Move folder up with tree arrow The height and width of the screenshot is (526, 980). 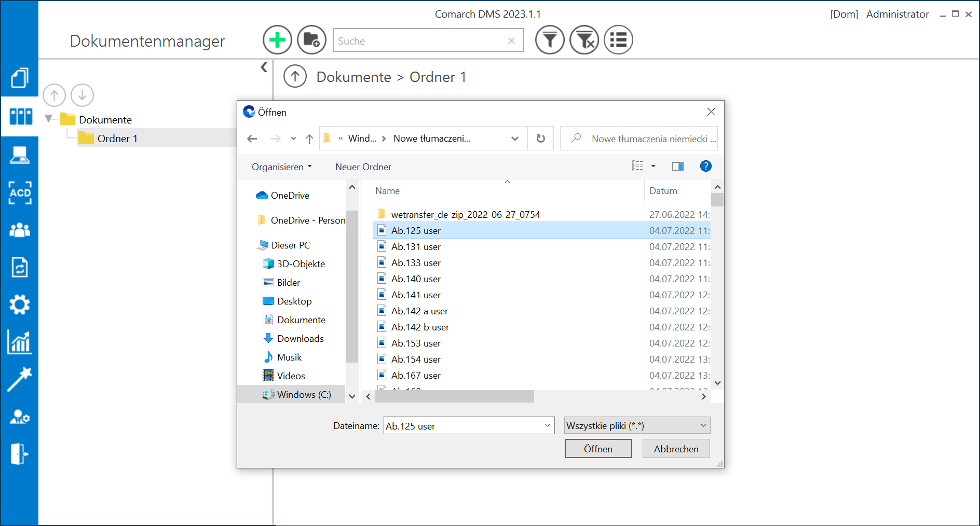pyautogui.click(x=54, y=95)
